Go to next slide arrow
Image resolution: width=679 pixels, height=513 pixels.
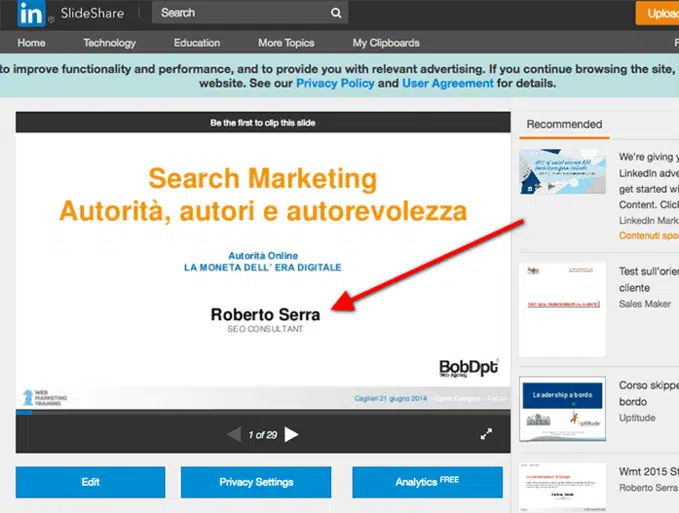[x=291, y=435]
